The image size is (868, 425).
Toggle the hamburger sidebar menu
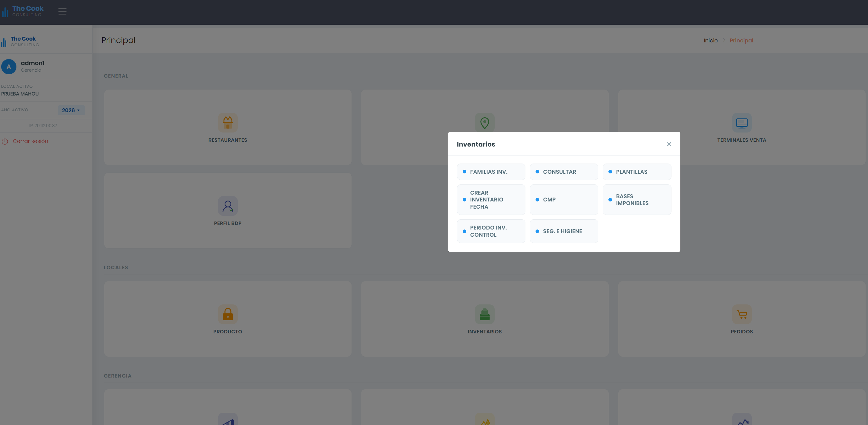tap(62, 11)
